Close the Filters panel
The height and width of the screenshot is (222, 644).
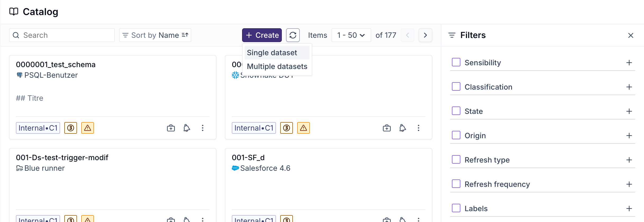pos(631,35)
